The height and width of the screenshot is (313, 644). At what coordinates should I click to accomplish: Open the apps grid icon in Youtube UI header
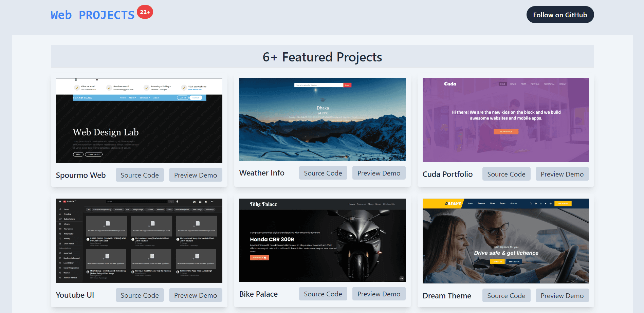point(200,202)
